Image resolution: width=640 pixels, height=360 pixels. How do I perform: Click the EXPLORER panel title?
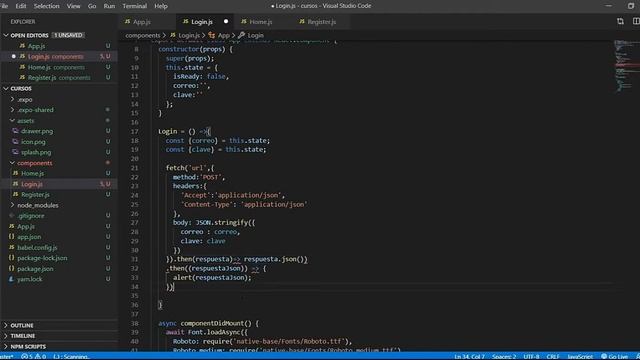[x=23, y=22]
